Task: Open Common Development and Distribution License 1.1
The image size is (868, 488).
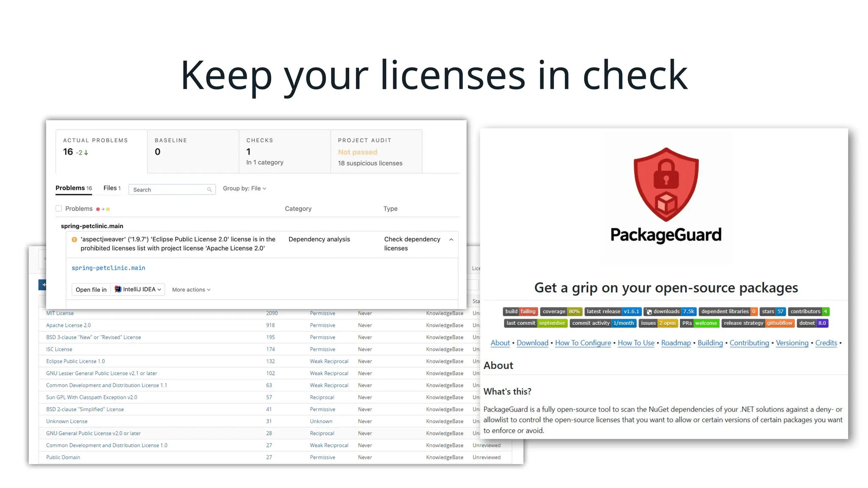Action: coord(106,385)
